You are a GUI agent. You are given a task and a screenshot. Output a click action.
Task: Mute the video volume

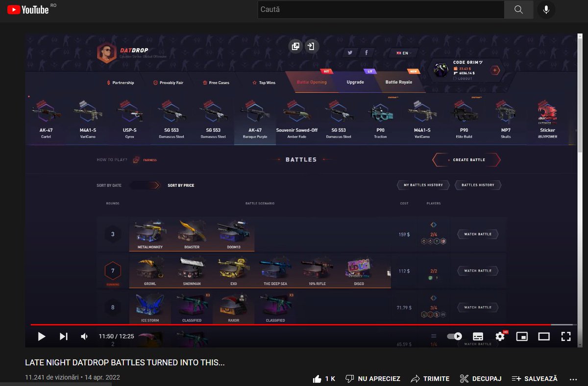click(x=84, y=336)
